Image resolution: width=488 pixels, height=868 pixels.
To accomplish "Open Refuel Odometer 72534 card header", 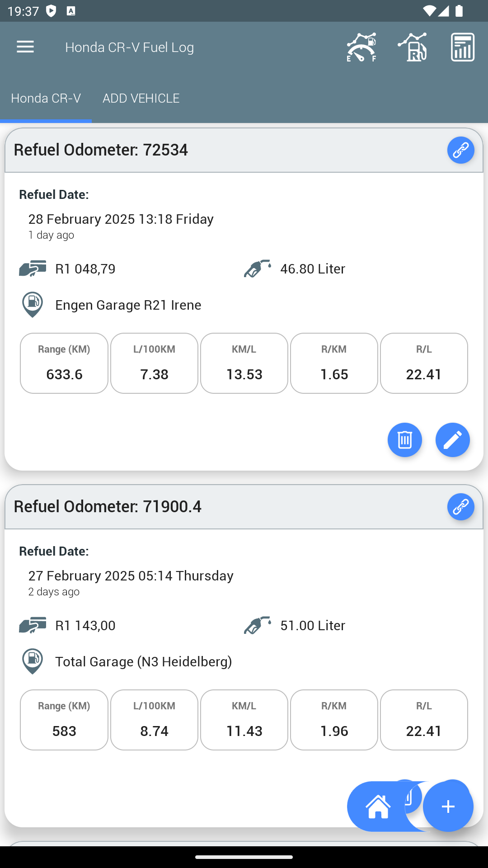I will pos(244,150).
